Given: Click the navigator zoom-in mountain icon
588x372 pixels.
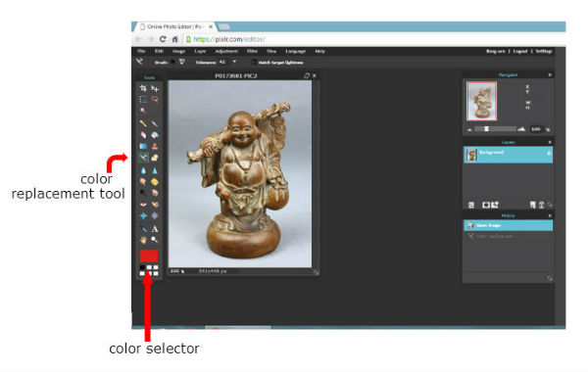Looking at the screenshot, I should 521,129.
